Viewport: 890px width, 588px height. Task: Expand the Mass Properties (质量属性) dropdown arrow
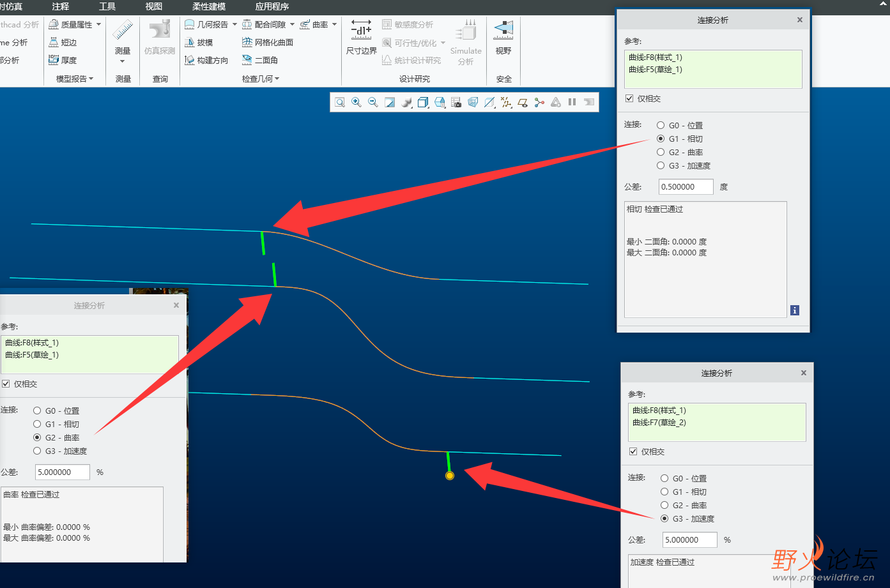[x=99, y=24]
